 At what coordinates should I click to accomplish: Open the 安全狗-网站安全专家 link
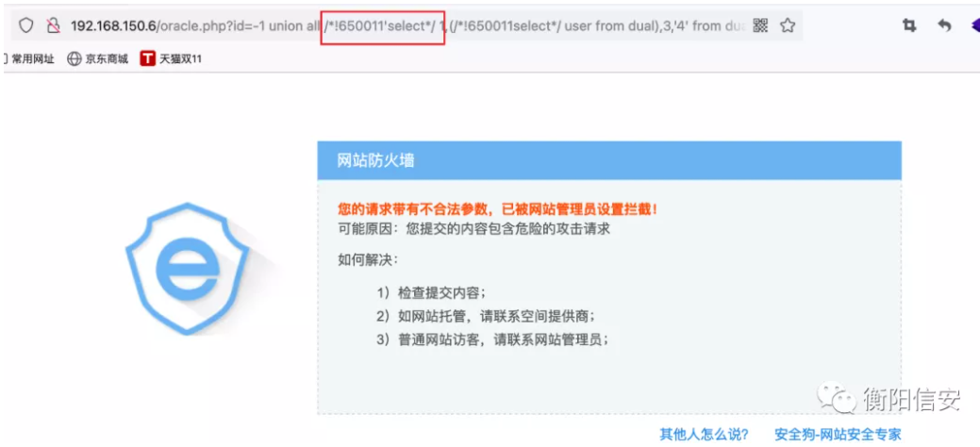point(838,435)
